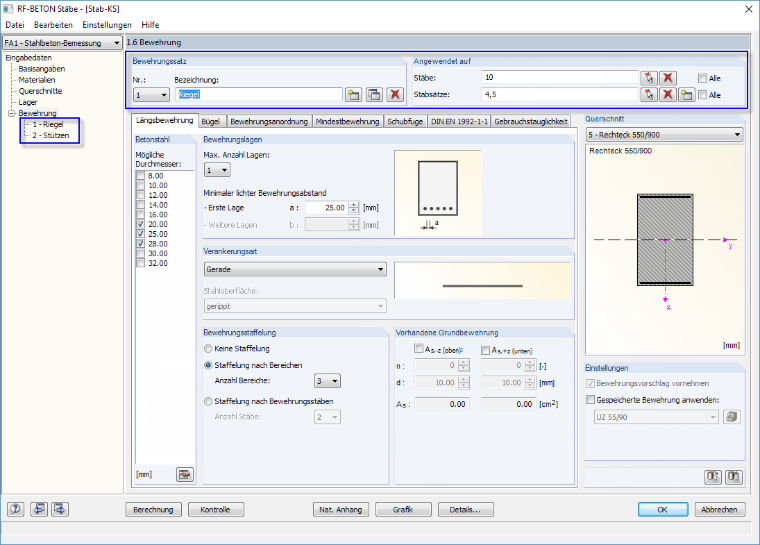Clear the Stäbe member list red X
Image resolution: width=760 pixels, height=545 pixels.
(x=668, y=78)
